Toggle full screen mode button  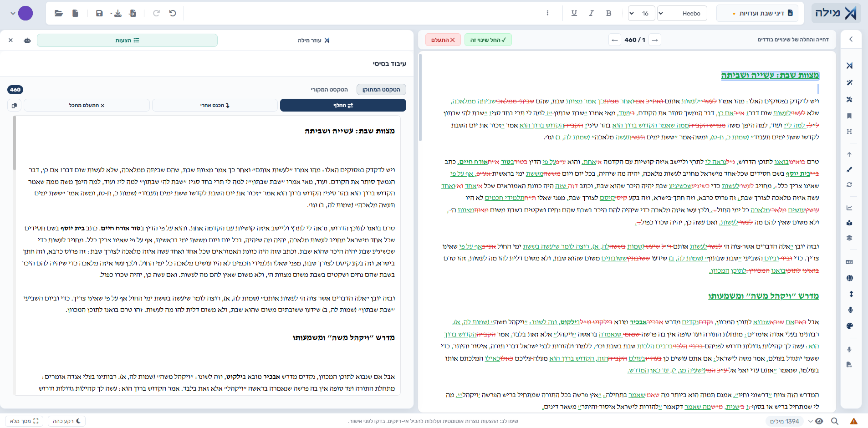pyautogui.click(x=24, y=421)
